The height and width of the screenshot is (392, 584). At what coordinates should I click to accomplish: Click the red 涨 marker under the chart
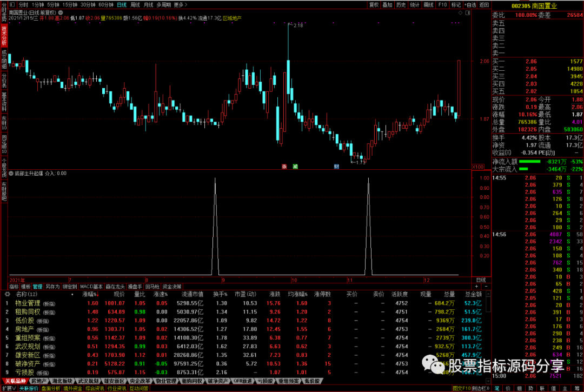284,167
